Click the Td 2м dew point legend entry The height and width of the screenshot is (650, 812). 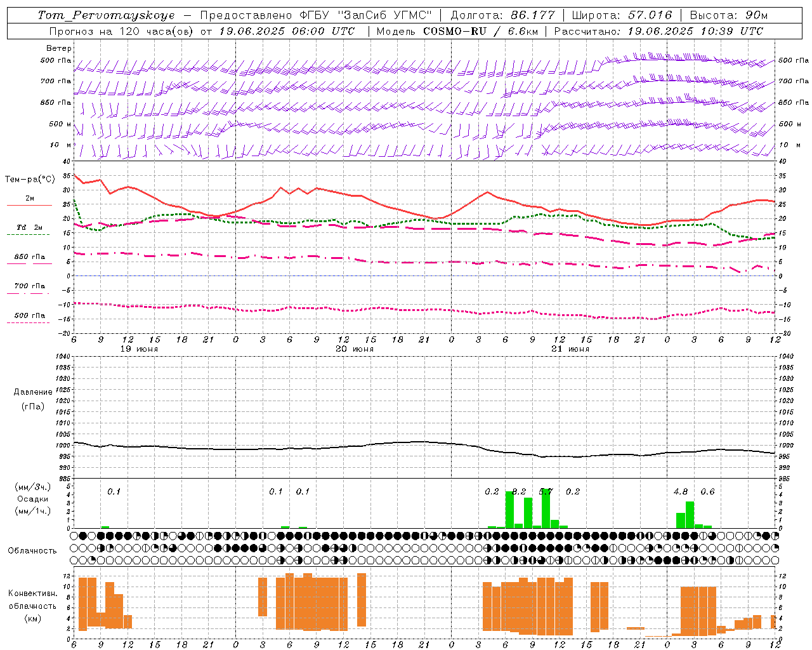30,227
